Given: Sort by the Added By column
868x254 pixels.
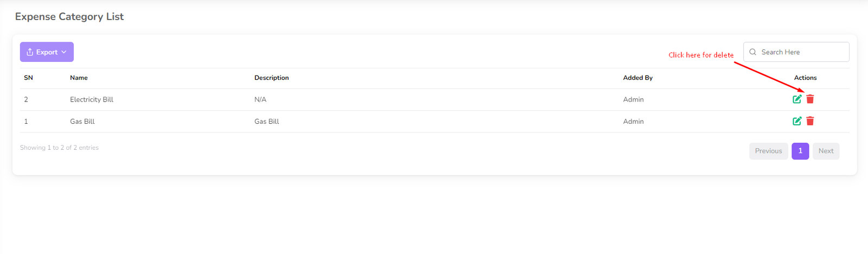Looking at the screenshot, I should (x=637, y=78).
